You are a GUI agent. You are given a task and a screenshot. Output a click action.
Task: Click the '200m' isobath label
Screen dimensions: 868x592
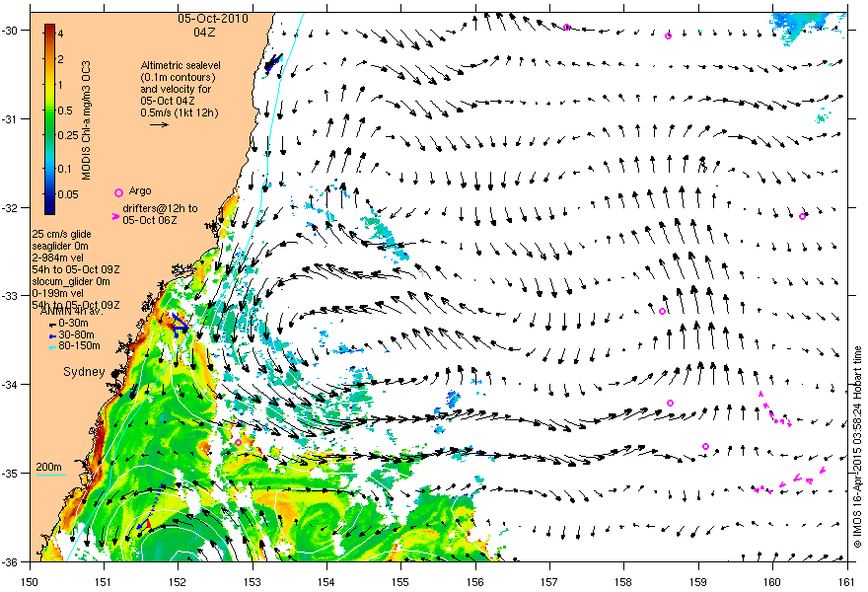pyautogui.click(x=49, y=467)
